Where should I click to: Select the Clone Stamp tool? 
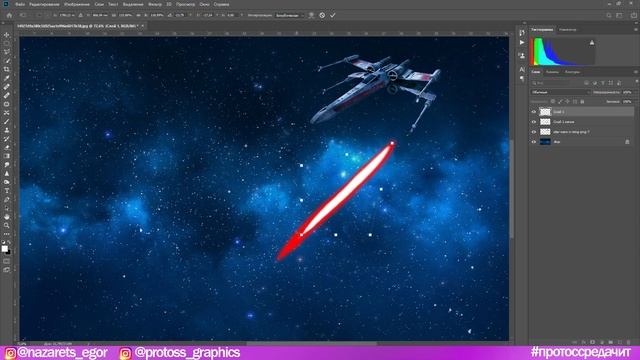7,130
